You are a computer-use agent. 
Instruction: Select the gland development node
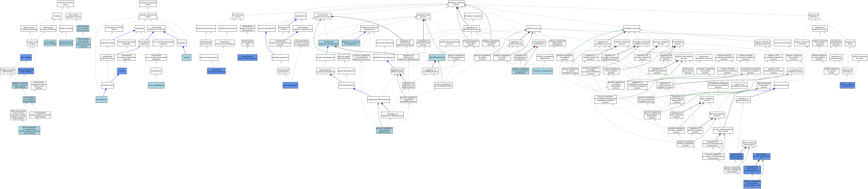346,71
